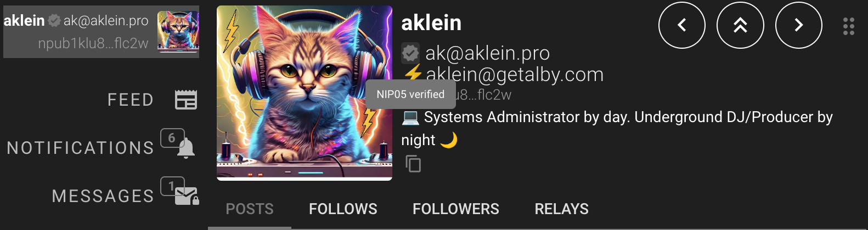868x230 pixels.
Task: Click the lightning bolt beside aklein@getalby.com
Action: (x=413, y=73)
